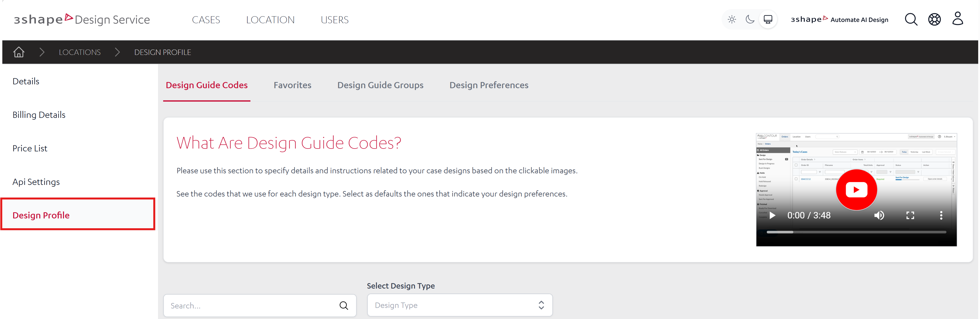Switch to the Favorites tab
This screenshot has width=980, height=319.
292,85
